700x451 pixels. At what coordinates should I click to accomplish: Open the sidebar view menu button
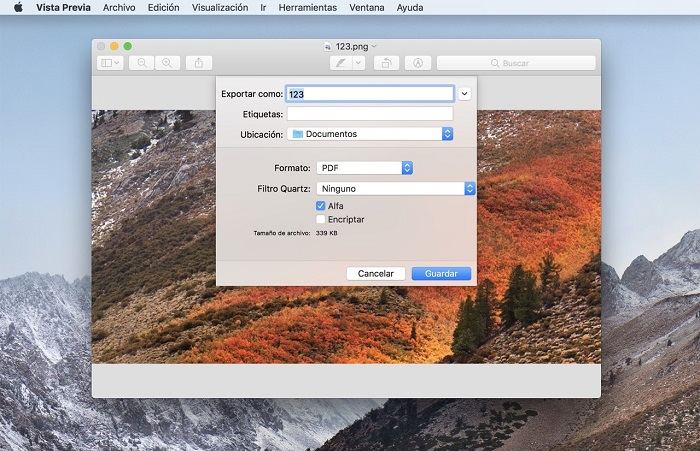[x=110, y=63]
